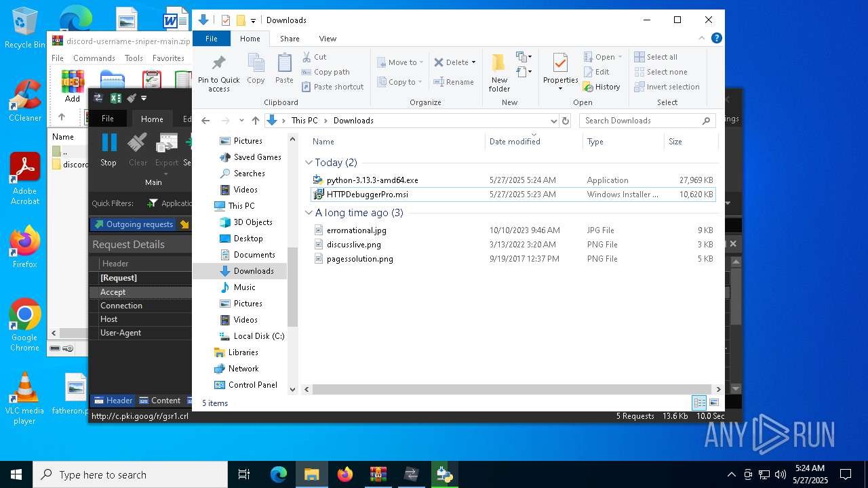The width and height of the screenshot is (868, 488).
Task: Switch to View ribbon tab
Action: (328, 39)
